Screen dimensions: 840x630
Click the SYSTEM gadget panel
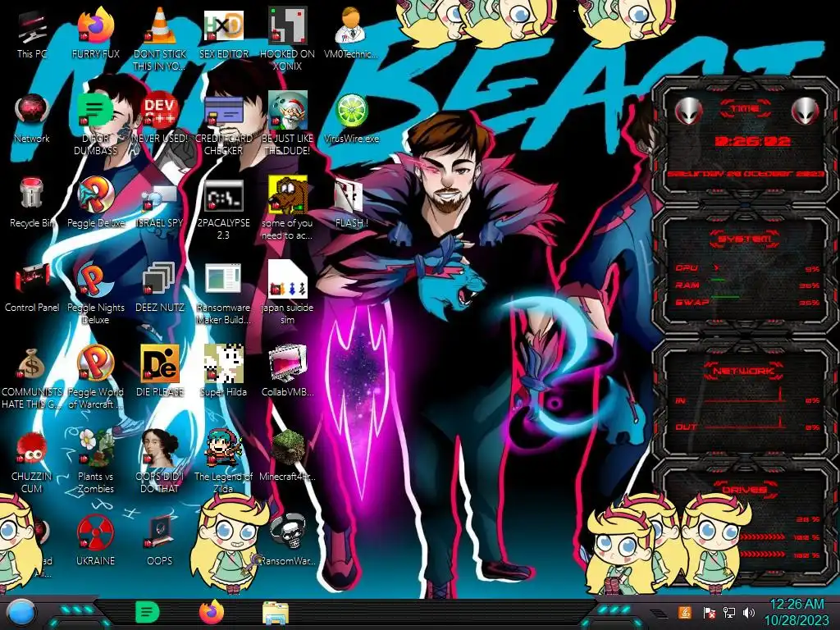(x=745, y=272)
